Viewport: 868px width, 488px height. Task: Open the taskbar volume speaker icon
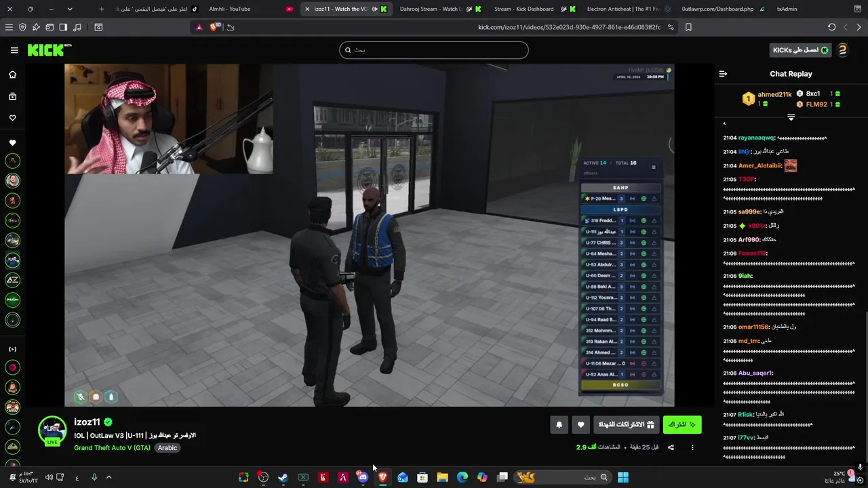pyautogui.click(x=49, y=477)
